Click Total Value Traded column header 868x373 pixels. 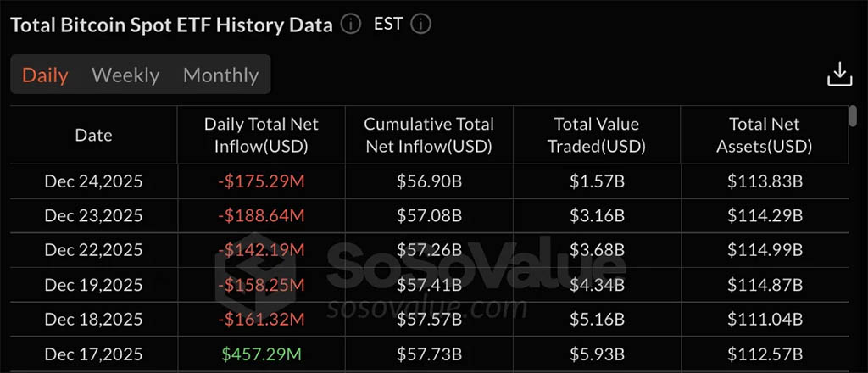pyautogui.click(x=596, y=135)
